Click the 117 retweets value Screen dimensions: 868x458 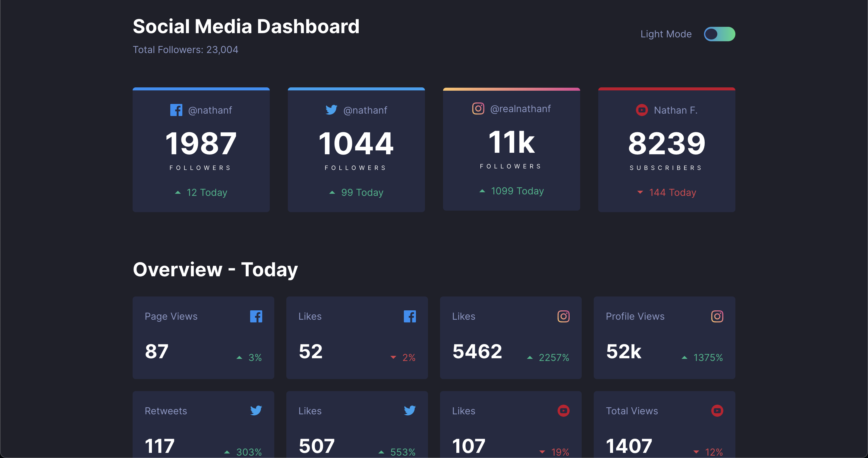(x=160, y=446)
